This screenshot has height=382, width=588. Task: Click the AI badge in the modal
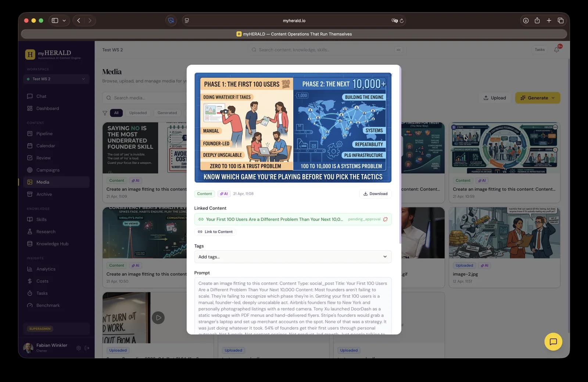tap(224, 194)
